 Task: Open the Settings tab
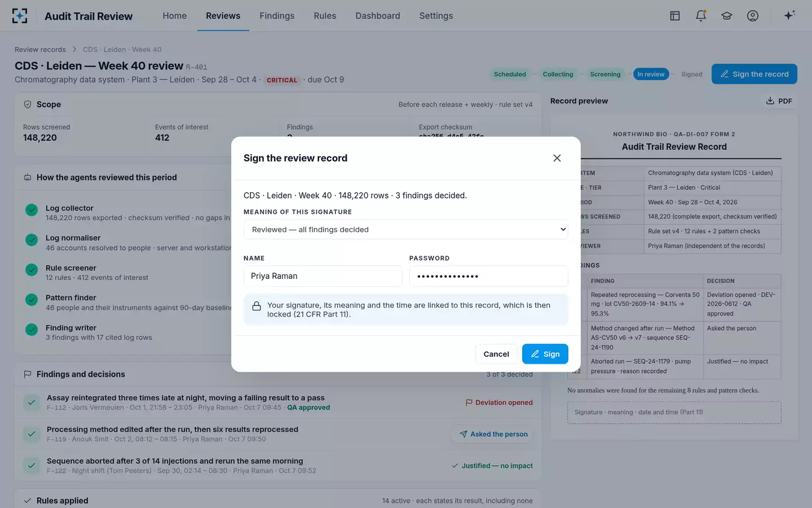pyautogui.click(x=436, y=16)
